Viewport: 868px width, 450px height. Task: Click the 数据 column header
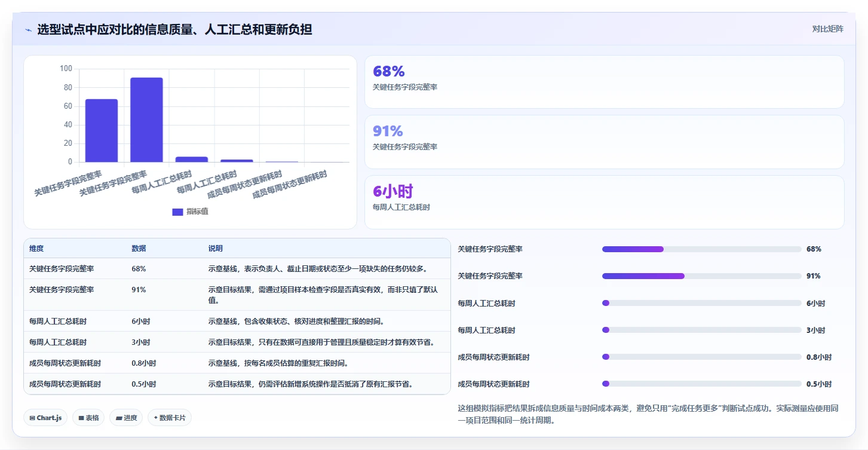139,249
